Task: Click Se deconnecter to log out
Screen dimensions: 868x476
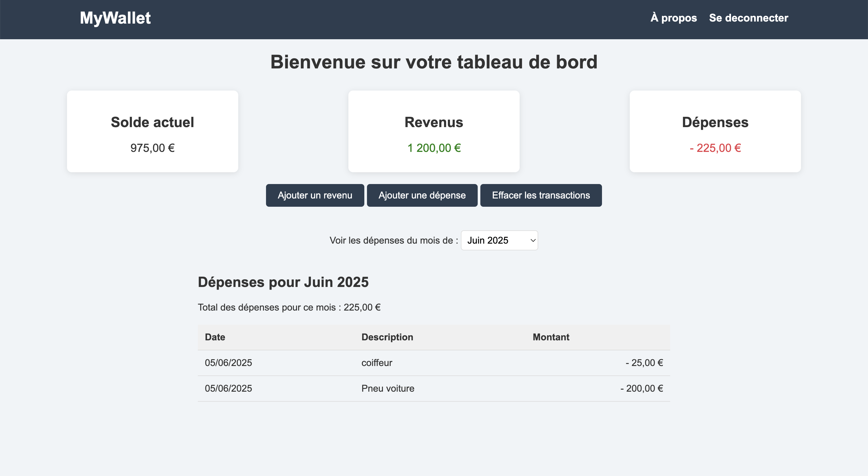Action: click(x=748, y=18)
